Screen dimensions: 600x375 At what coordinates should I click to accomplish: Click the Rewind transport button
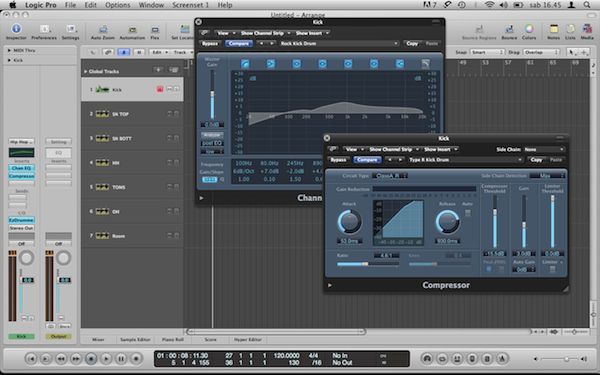click(61, 359)
